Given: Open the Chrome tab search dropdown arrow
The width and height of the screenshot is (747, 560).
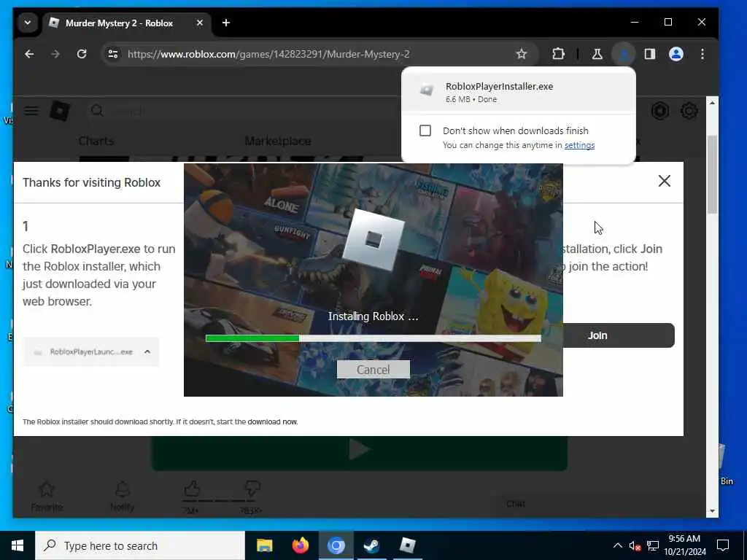Looking at the screenshot, I should [x=28, y=23].
